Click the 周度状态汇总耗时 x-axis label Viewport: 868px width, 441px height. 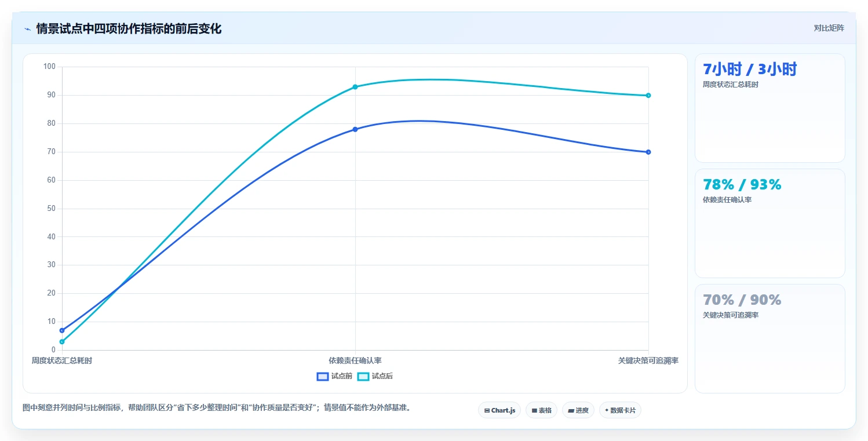point(62,360)
